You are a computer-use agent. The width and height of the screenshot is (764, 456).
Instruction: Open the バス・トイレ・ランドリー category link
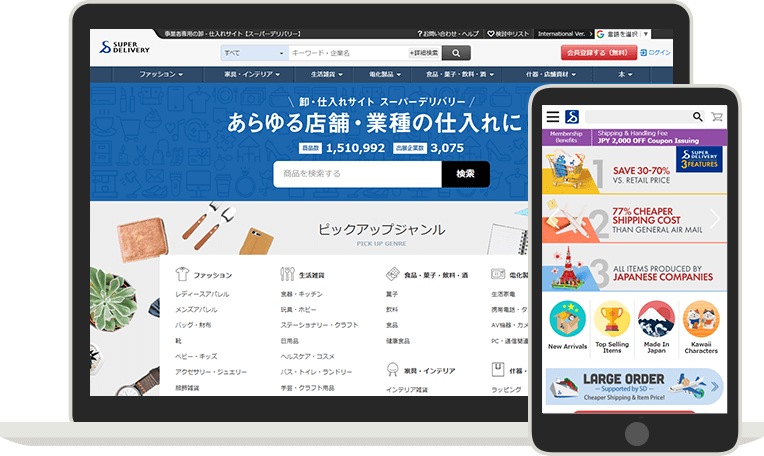316,372
